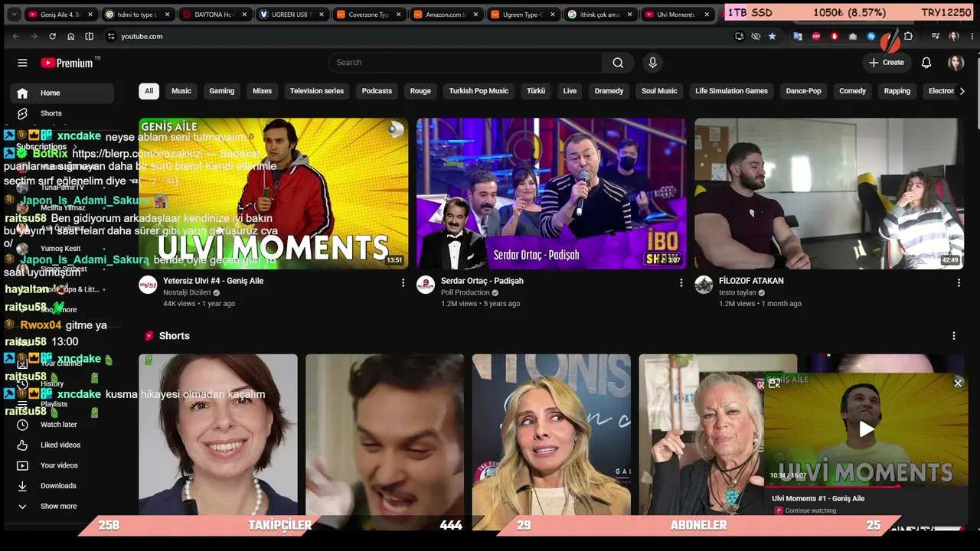Expand the mini player to full view
980x551 pixels.
pyautogui.click(x=774, y=383)
